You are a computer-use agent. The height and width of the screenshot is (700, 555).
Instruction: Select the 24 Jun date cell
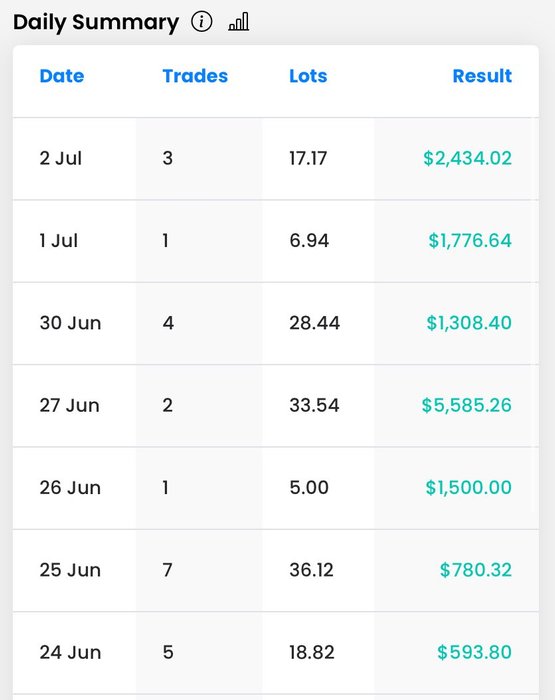click(x=70, y=652)
